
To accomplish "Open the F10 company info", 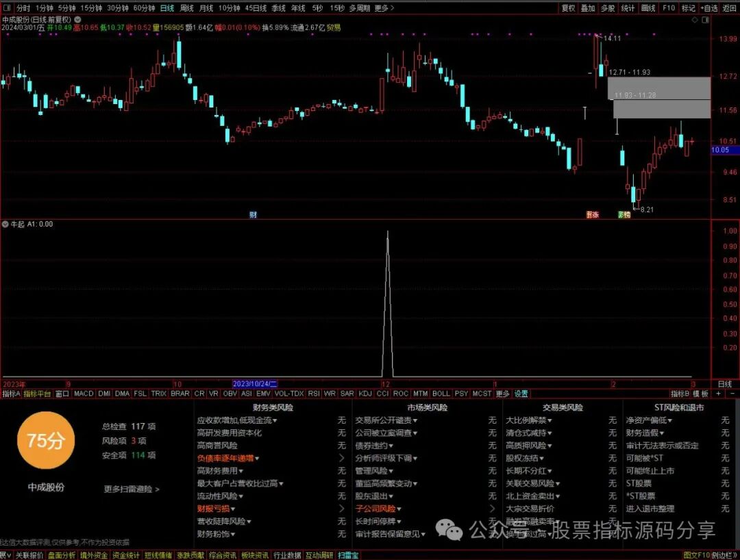I will tap(669, 8).
